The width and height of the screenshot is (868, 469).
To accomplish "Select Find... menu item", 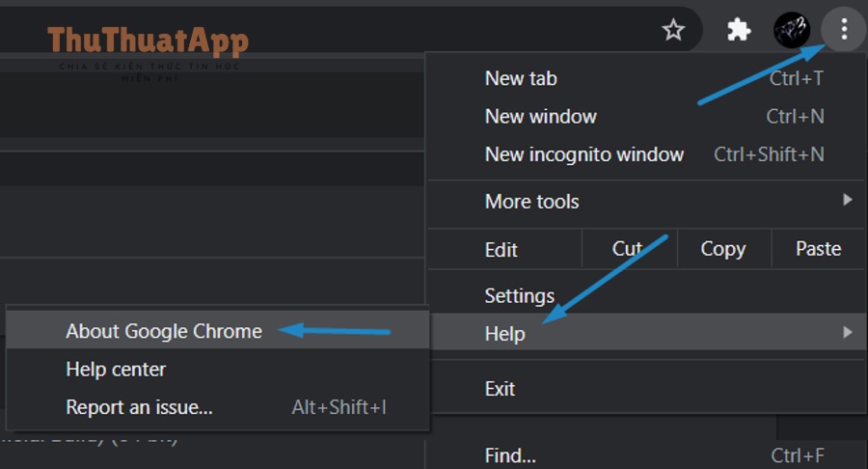I will tap(646, 455).
